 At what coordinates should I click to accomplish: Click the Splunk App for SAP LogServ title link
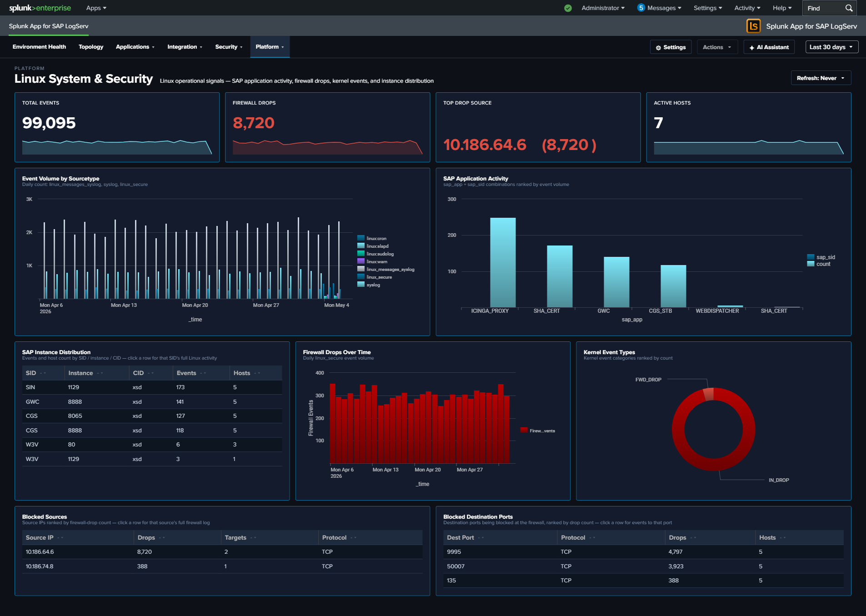click(49, 26)
